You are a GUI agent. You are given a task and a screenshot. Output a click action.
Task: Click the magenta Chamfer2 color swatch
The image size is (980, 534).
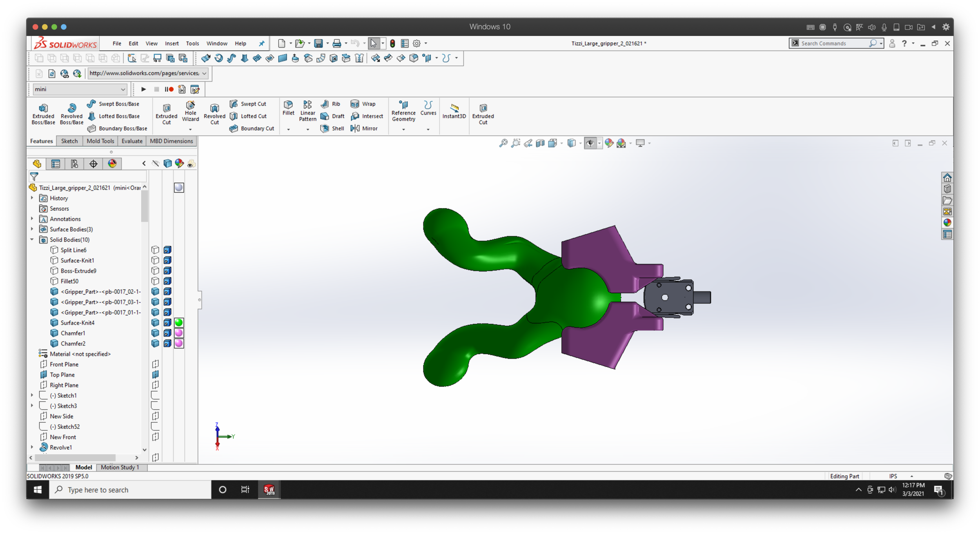pos(179,344)
